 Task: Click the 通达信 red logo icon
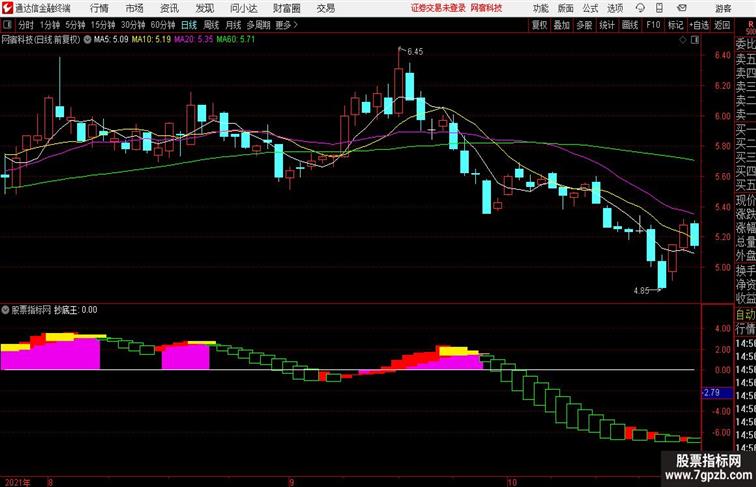7,8
